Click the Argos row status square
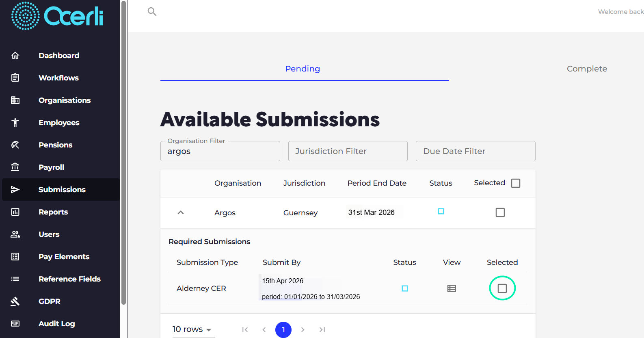Screen dimensions: 644x338 441,211
